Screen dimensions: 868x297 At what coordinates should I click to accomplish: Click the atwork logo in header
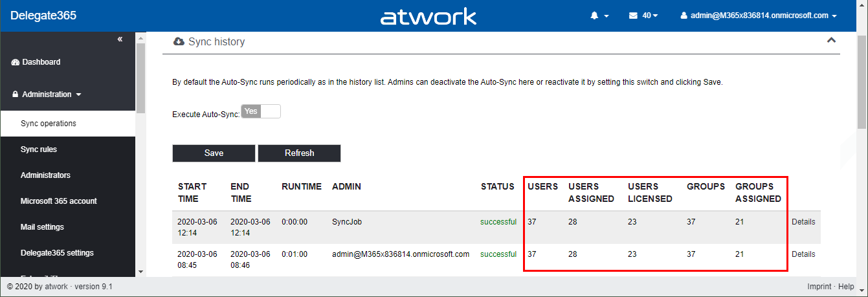pyautogui.click(x=428, y=16)
